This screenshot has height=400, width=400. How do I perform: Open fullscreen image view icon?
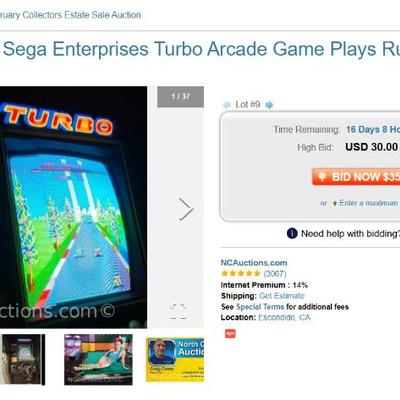pyautogui.click(x=178, y=311)
